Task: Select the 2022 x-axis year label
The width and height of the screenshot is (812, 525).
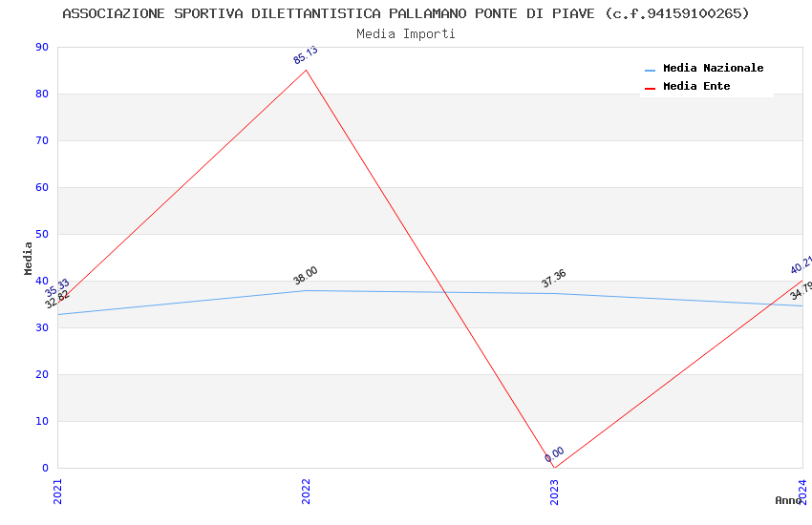Action: coord(306,491)
